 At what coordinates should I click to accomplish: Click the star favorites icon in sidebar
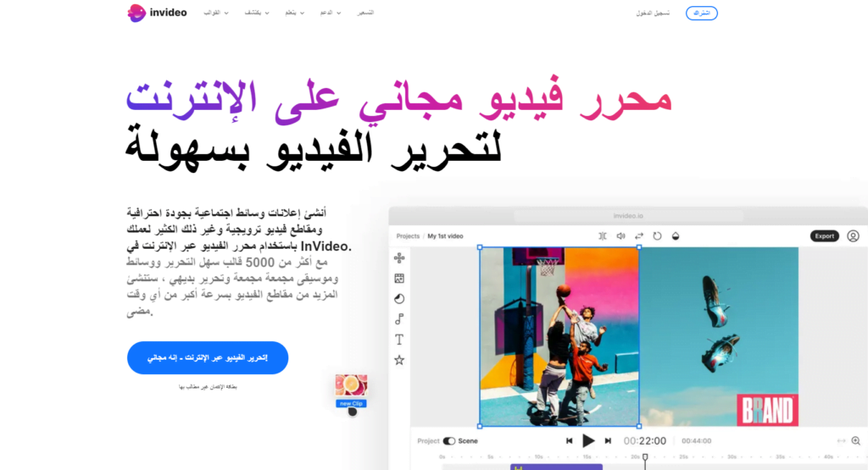tap(399, 360)
